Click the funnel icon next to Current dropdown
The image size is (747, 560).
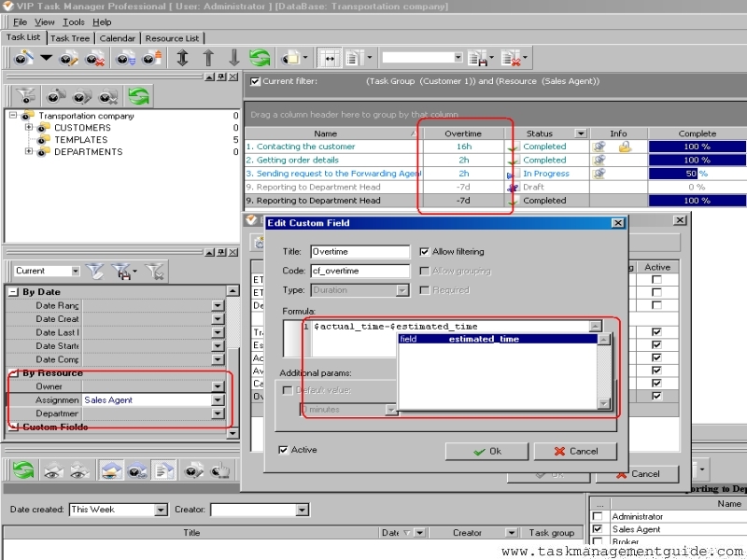[95, 272]
